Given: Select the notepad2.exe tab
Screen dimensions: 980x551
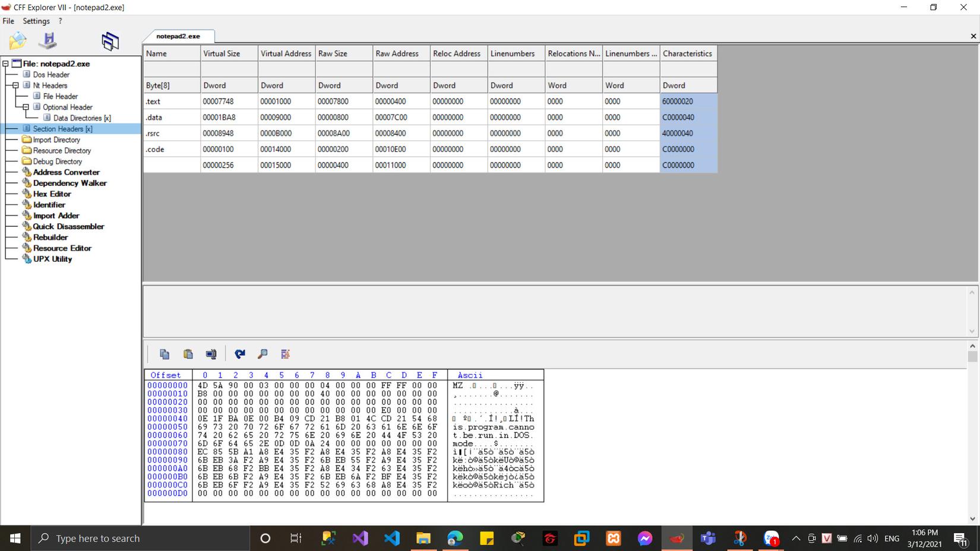Looking at the screenshot, I should click(178, 36).
